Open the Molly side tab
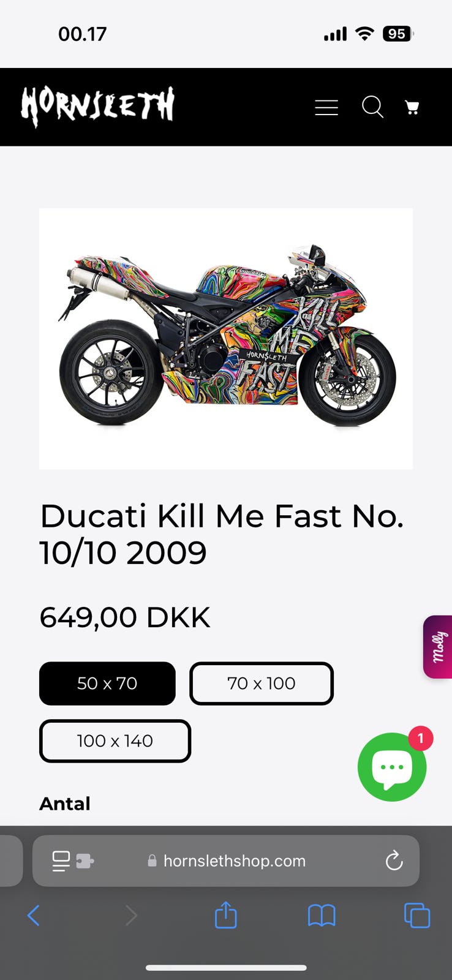 (x=438, y=647)
